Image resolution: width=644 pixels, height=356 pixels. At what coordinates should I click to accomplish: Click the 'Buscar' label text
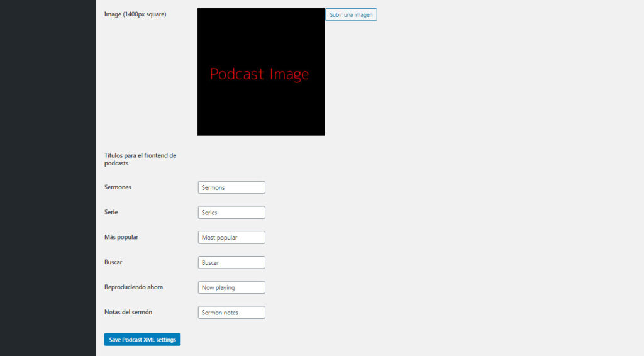[x=113, y=262]
